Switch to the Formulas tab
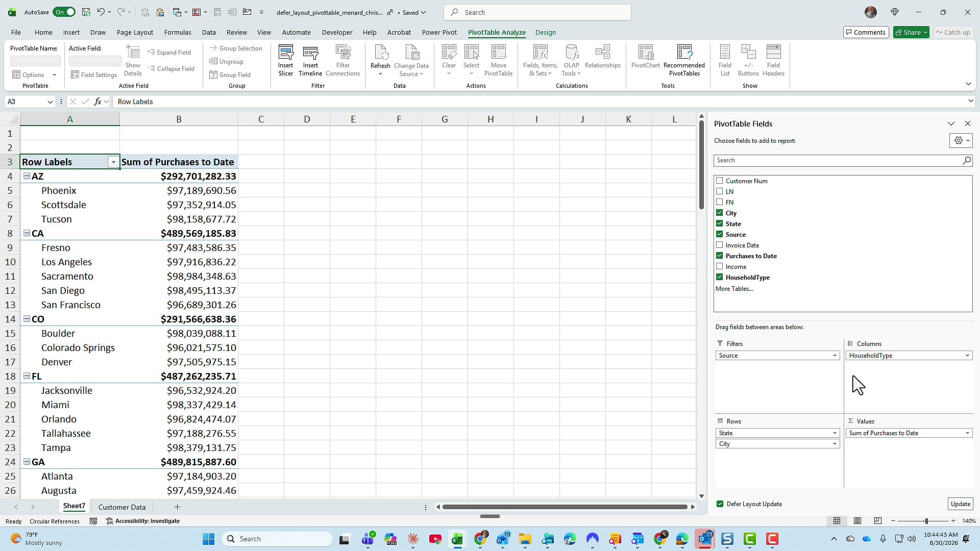The image size is (980, 551). coord(178,32)
